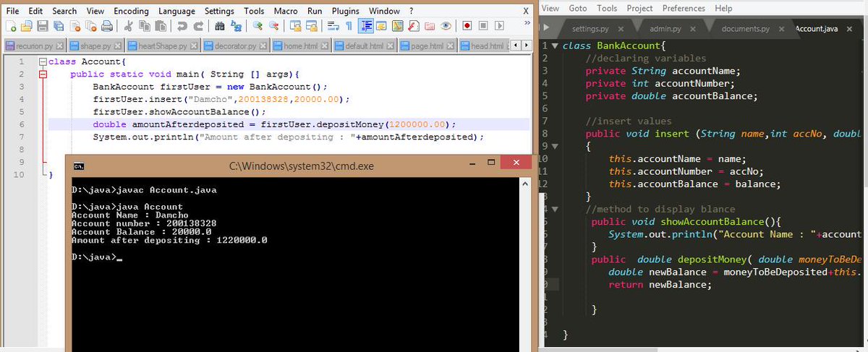Screen dimensions: 868x352
Task: Open the Function List panel icon
Action: pos(412,26)
